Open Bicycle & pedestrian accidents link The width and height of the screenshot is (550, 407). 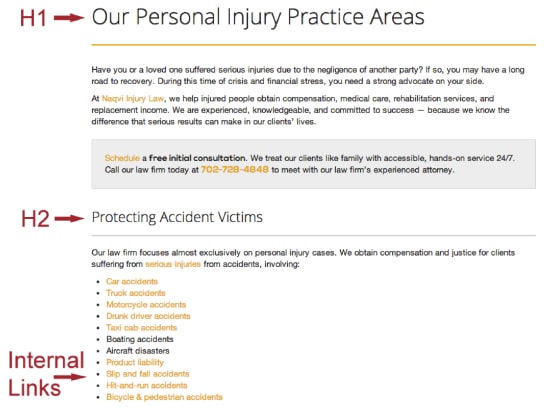click(164, 397)
